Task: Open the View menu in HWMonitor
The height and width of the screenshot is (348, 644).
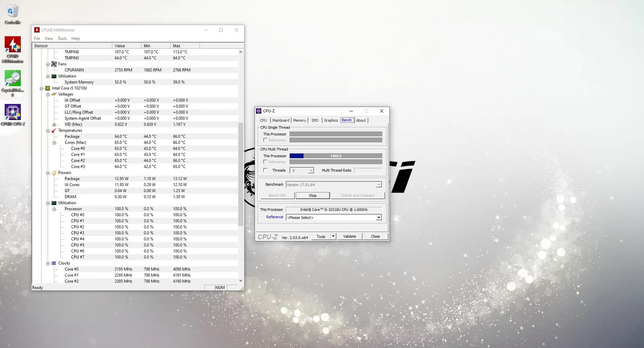Action: tap(49, 39)
